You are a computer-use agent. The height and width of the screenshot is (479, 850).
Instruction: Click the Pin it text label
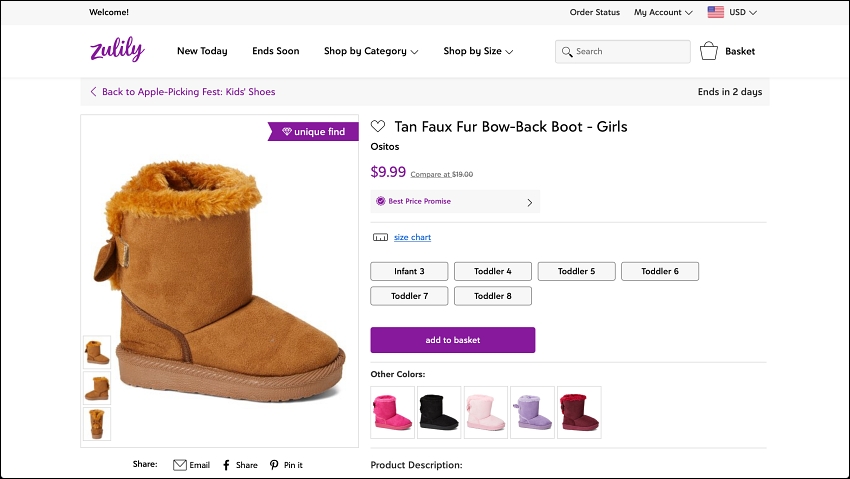(x=293, y=465)
